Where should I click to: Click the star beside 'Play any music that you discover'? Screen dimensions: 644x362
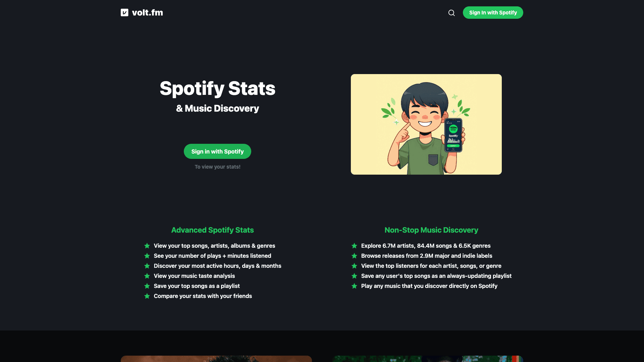354,286
